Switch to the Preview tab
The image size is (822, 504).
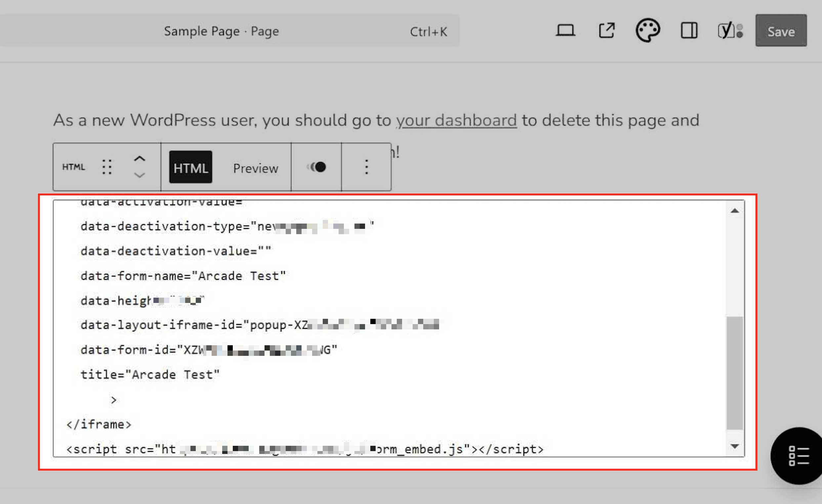point(256,168)
